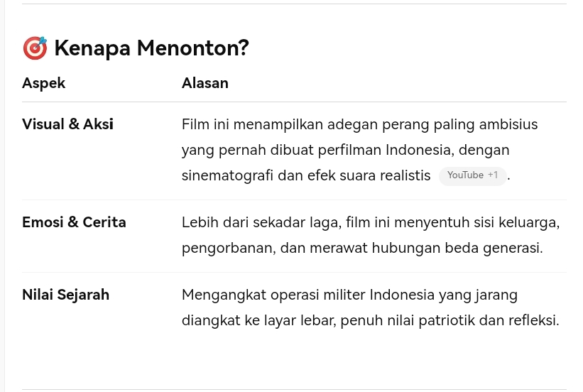Click the Alasan column header
The image size is (583, 392).
tap(205, 83)
